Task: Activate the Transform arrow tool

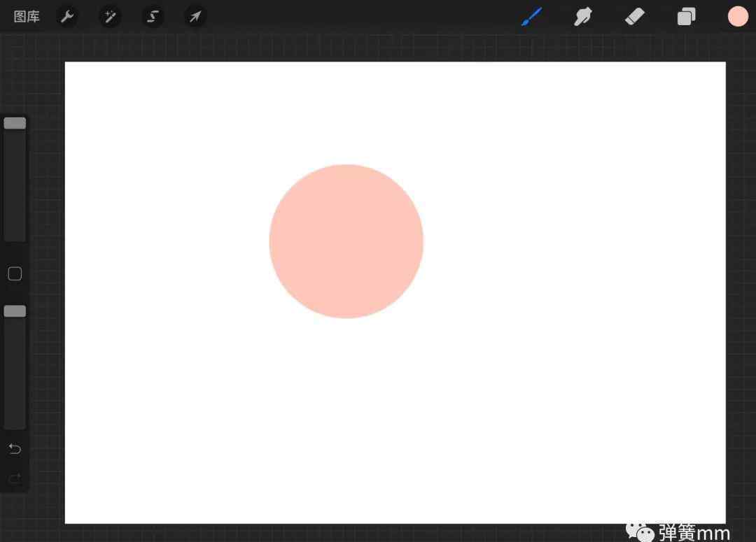Action: tap(195, 17)
